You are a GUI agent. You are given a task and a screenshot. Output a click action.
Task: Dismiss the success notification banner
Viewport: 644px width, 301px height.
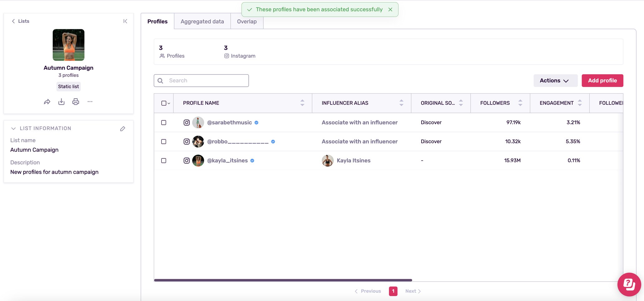pos(390,10)
